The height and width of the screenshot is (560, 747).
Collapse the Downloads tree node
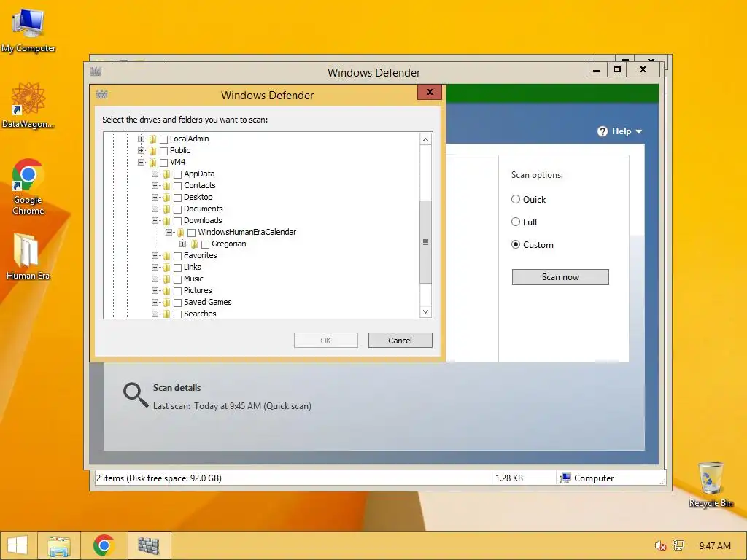pos(155,220)
